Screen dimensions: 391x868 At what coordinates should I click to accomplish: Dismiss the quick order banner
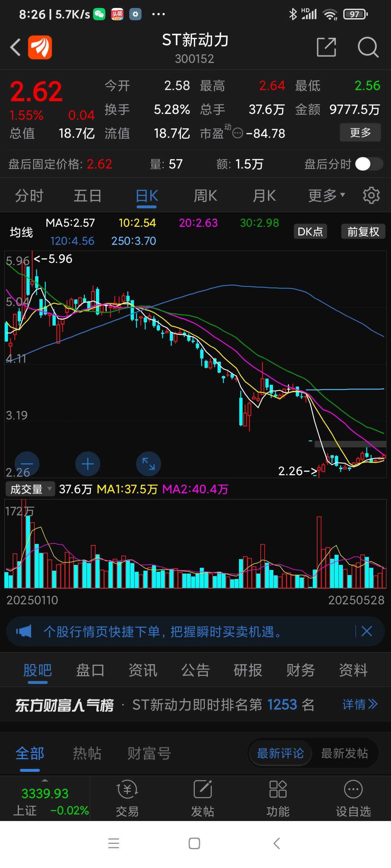point(367,631)
